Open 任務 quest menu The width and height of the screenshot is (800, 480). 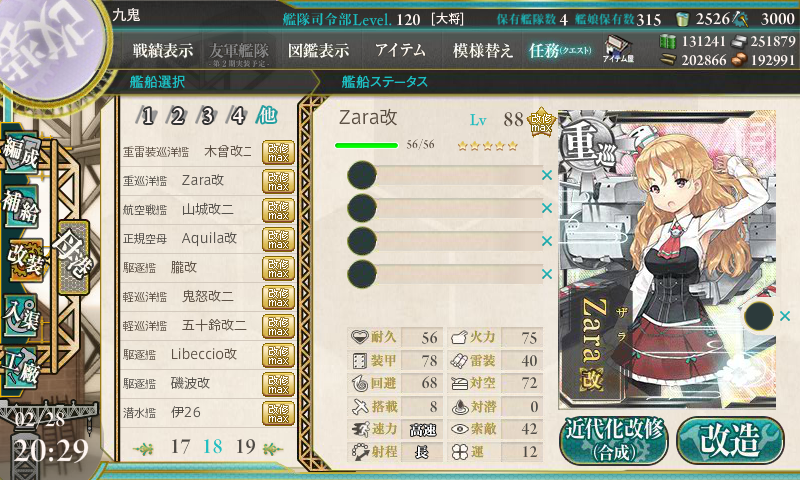tap(560, 50)
